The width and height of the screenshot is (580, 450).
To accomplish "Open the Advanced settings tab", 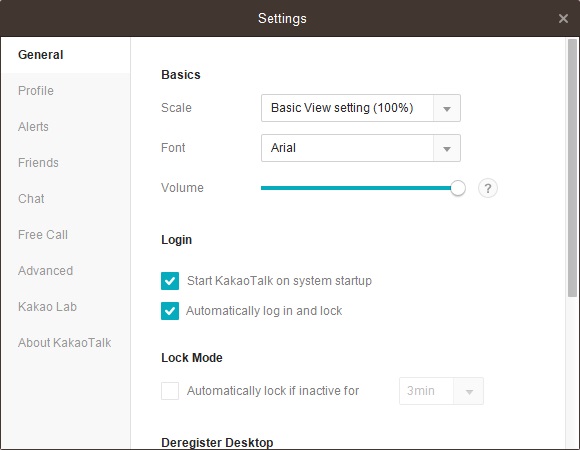I will [x=65, y=271].
